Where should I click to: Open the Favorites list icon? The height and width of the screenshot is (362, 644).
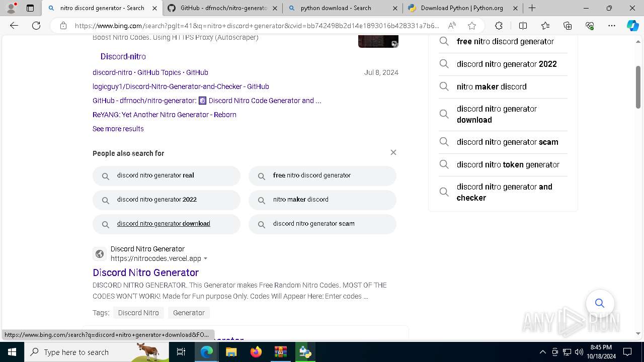tap(545, 26)
